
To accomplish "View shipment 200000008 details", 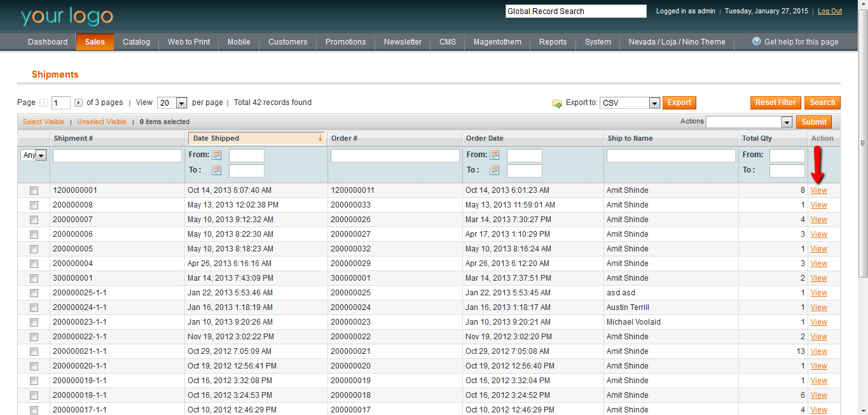I will [x=819, y=205].
